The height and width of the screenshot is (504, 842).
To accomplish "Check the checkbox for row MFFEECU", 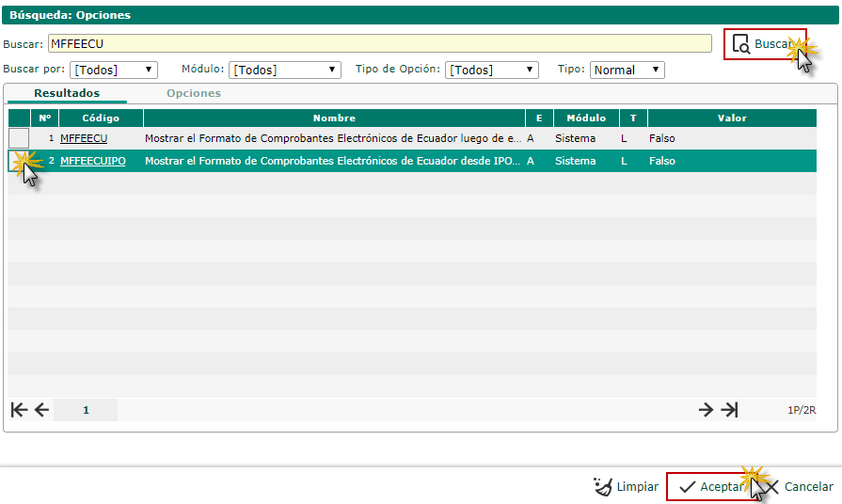I will pyautogui.click(x=19, y=138).
